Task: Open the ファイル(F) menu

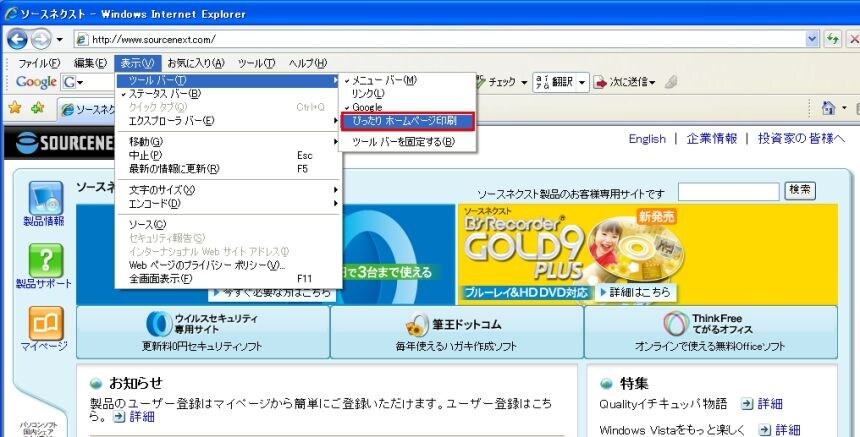Action: [38, 63]
